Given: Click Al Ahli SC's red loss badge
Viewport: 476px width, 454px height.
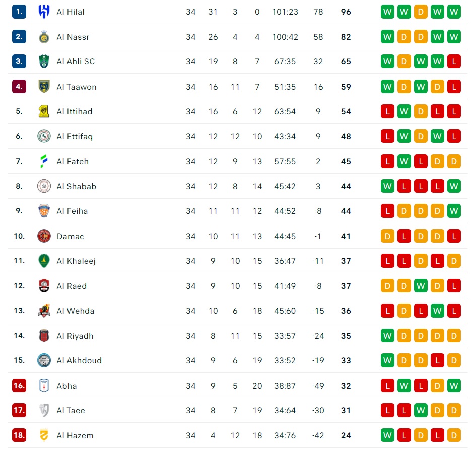Looking at the screenshot, I should 454,61.
